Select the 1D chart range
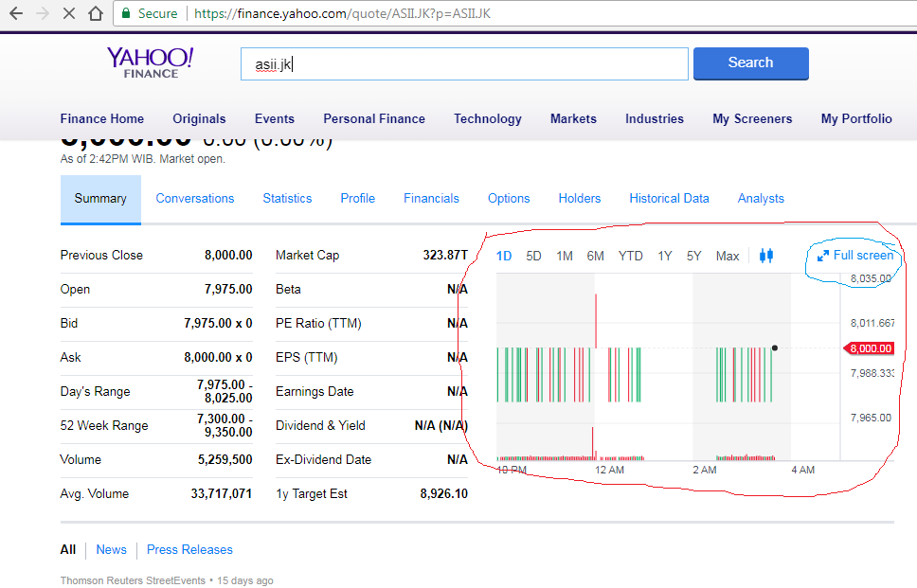 pos(504,255)
